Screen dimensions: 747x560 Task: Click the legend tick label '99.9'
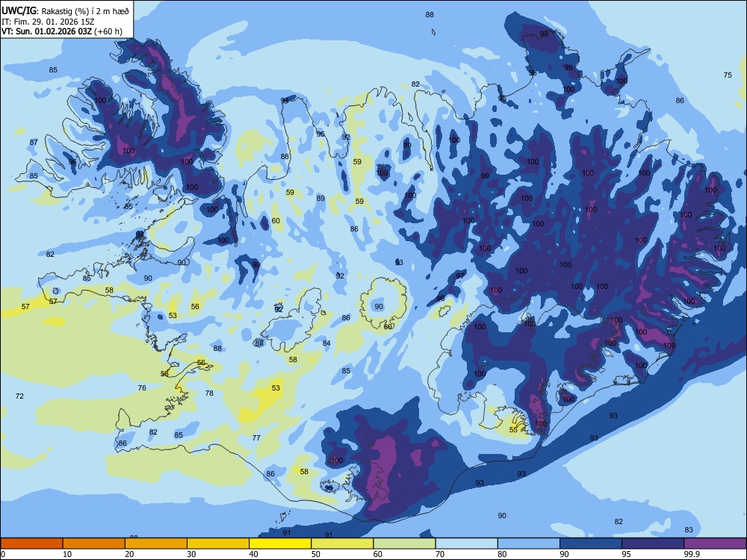692,554
